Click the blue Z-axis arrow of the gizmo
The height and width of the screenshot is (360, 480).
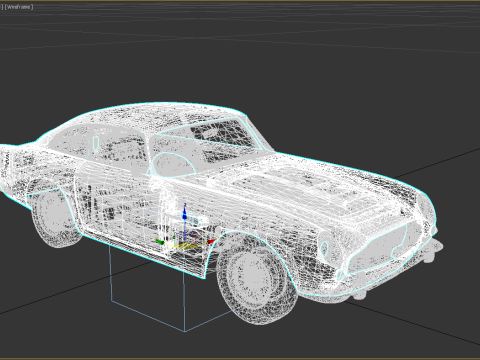point(184,212)
